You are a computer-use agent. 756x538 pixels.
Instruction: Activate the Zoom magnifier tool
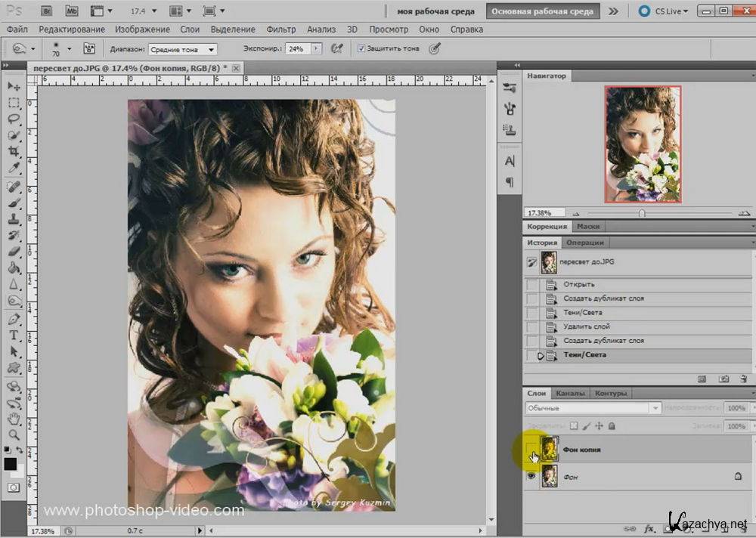(x=14, y=435)
